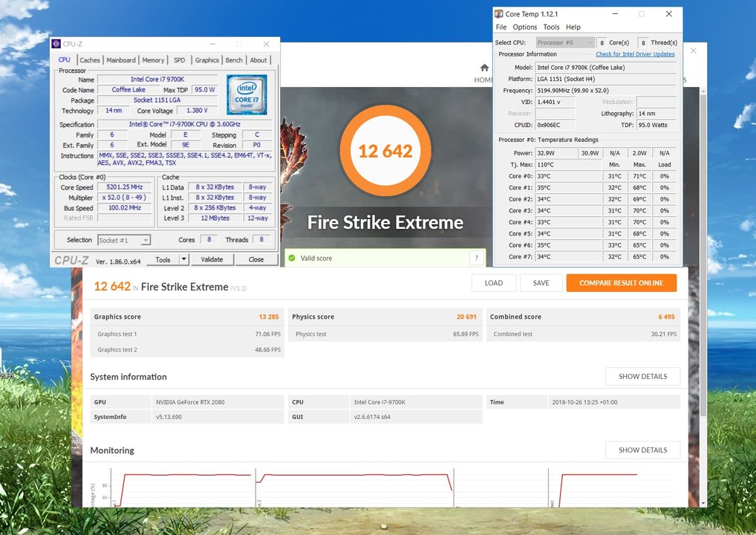Screen dimensions: 756x535
Task: Click Check for Intel Driver Updates link
Action: [635, 54]
